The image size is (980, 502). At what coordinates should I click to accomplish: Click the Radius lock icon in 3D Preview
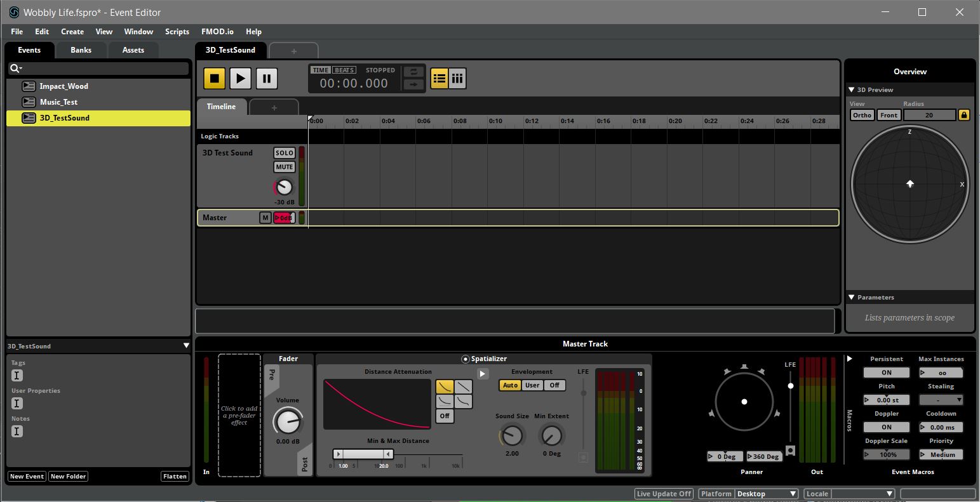tap(964, 115)
